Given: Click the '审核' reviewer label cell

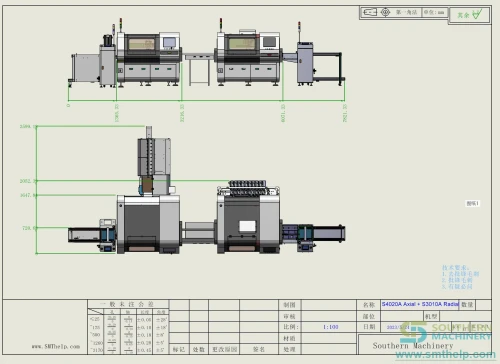Looking at the screenshot, I should pos(290,316).
